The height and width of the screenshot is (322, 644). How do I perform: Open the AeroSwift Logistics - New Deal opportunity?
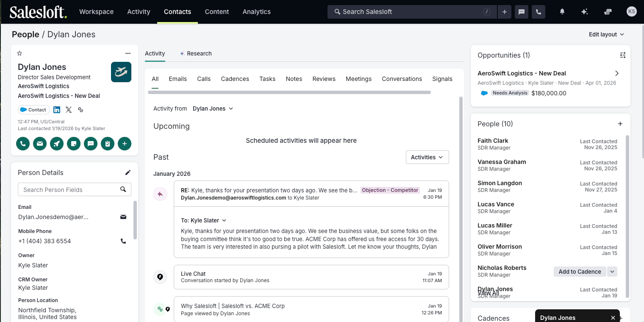pyautogui.click(x=522, y=73)
